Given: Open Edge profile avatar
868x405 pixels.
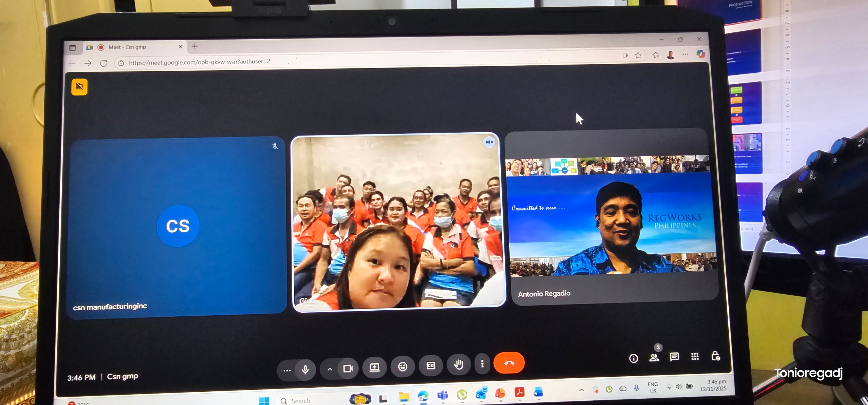Looking at the screenshot, I should click(x=670, y=54).
